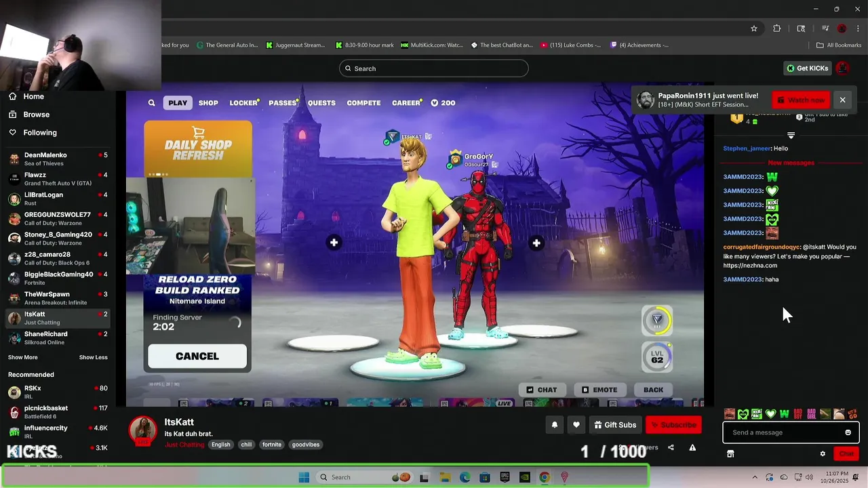Open Browse in the sidebar
This screenshot has height=488, width=868.
(x=29, y=115)
